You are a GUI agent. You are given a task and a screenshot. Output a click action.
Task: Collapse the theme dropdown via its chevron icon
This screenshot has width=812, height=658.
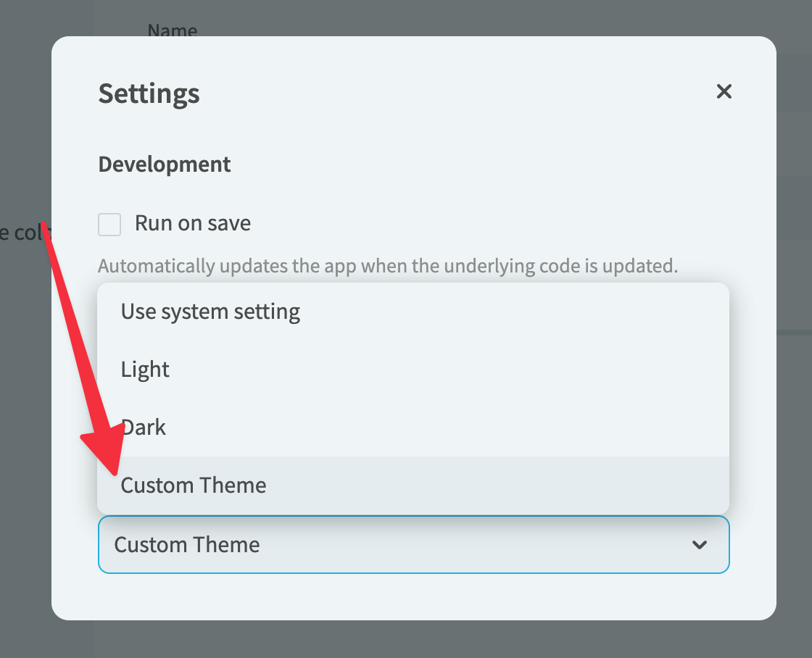click(698, 544)
